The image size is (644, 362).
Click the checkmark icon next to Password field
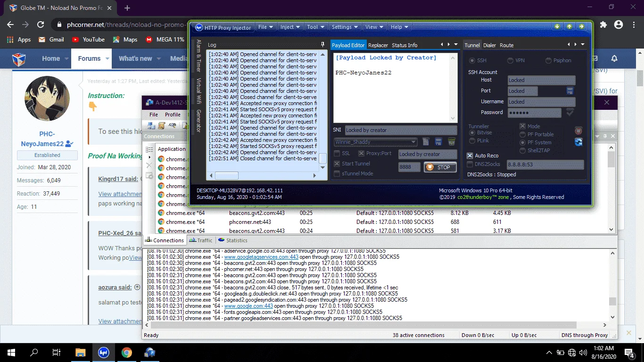pos(570,113)
